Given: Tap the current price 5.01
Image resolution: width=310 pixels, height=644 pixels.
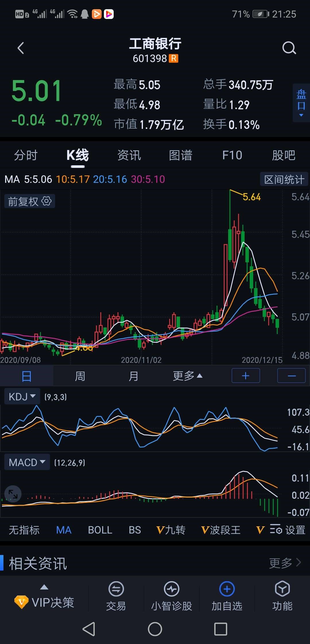Looking at the screenshot, I should click(x=37, y=91).
